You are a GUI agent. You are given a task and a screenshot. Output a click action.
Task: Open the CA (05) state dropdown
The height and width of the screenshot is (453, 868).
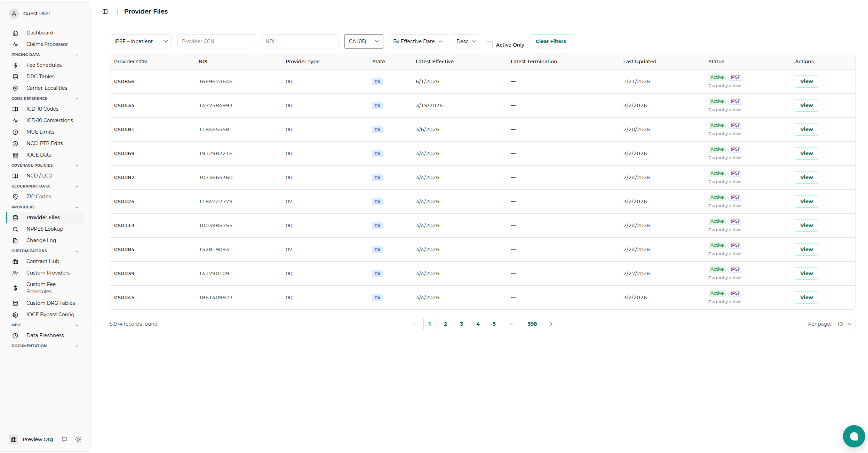364,41
